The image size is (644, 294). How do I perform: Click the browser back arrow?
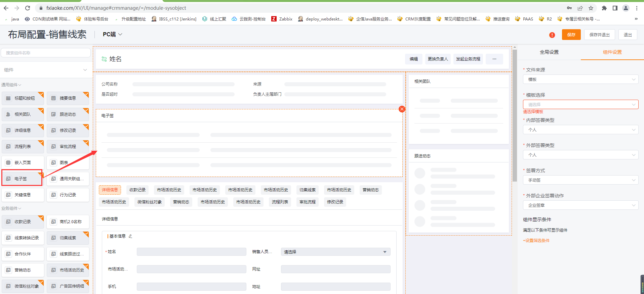point(6,8)
